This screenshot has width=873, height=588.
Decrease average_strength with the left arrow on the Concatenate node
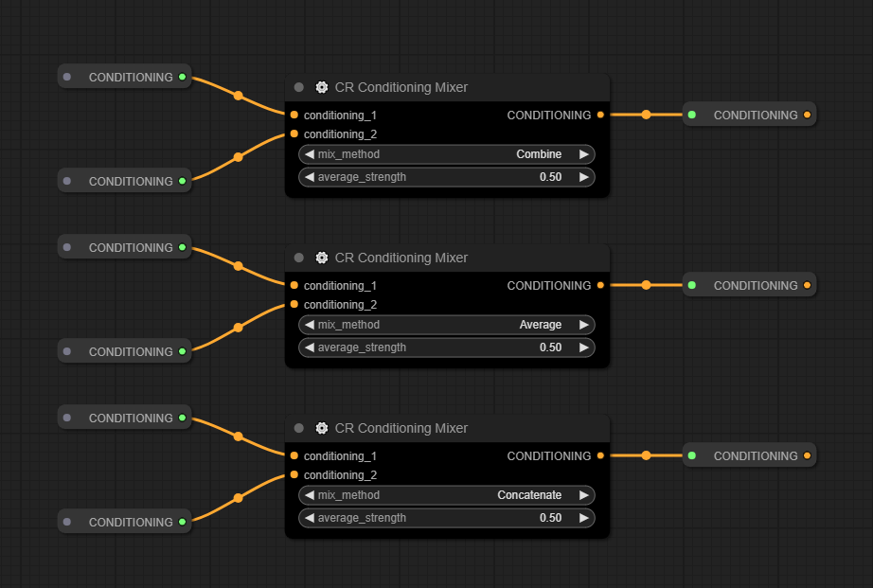(309, 518)
